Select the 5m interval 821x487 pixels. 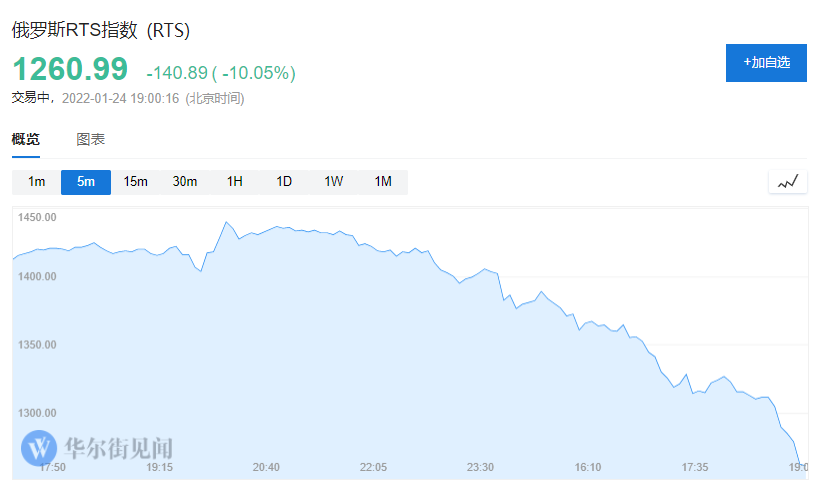(86, 182)
